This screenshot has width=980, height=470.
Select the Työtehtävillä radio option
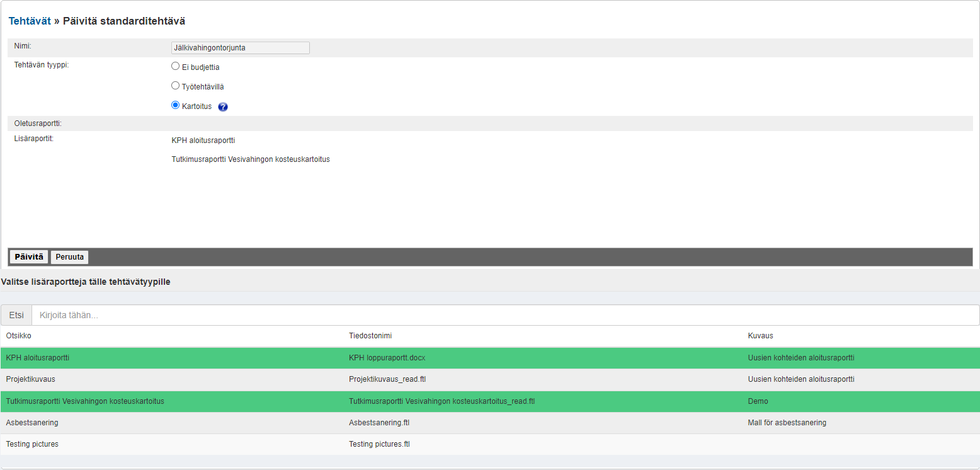176,86
